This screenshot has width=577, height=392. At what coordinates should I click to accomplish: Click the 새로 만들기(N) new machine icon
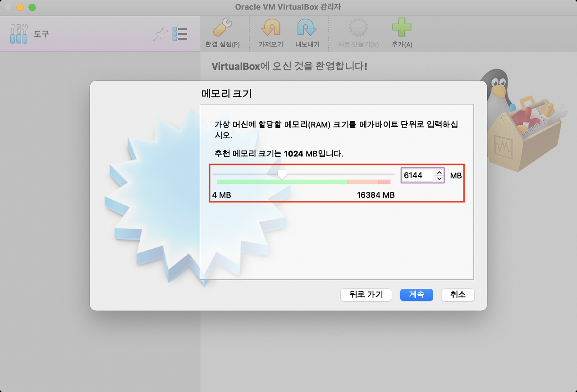click(x=358, y=28)
